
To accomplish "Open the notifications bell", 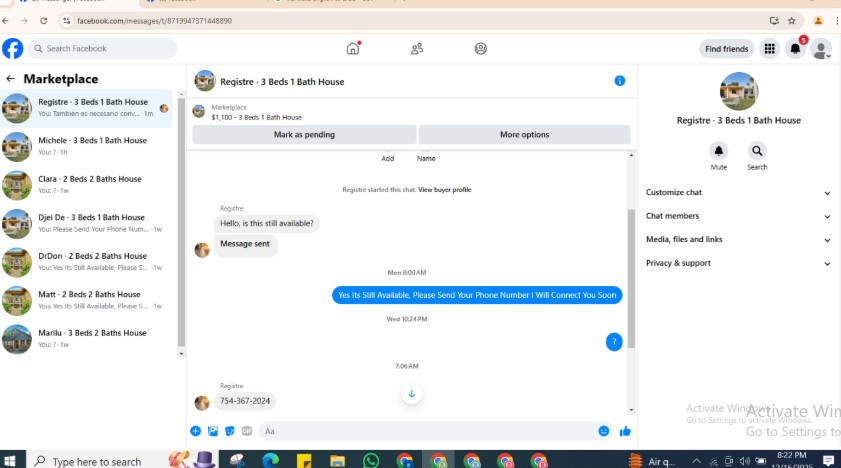I will click(795, 49).
